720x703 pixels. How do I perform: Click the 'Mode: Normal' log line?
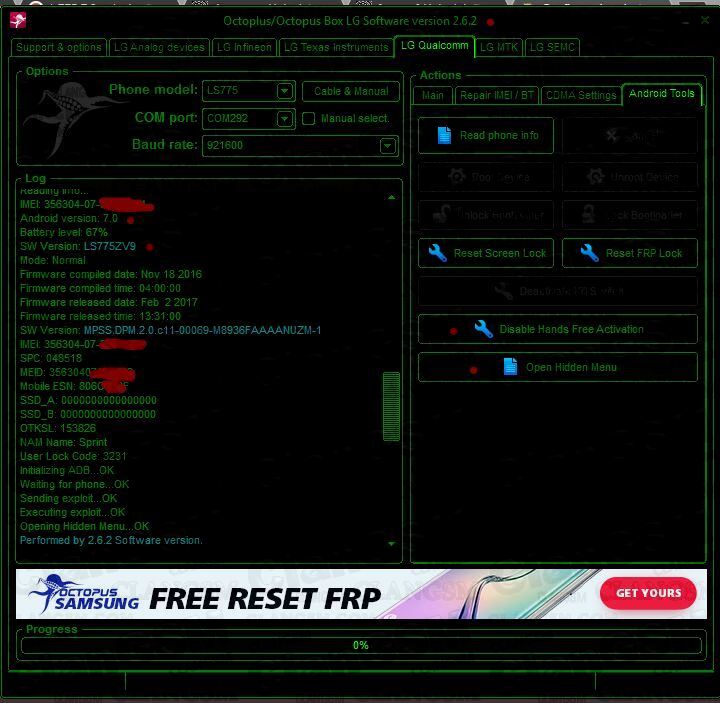click(x=53, y=260)
